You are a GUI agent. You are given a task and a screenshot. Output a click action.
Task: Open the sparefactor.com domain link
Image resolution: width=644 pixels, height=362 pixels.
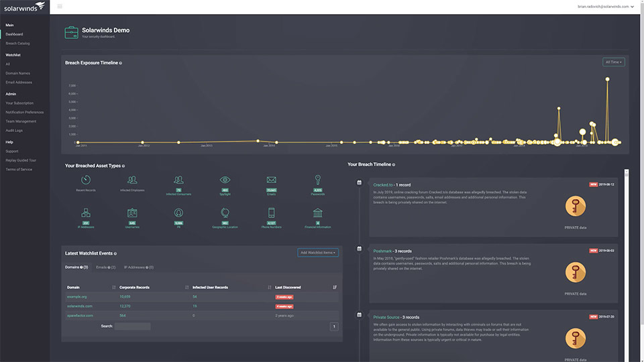click(80, 316)
